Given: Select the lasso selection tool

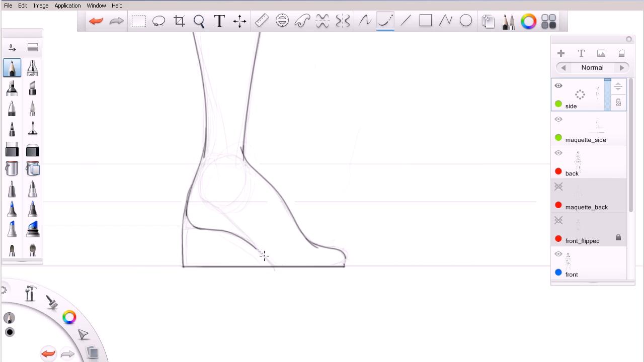Looking at the screenshot, I should (159, 21).
